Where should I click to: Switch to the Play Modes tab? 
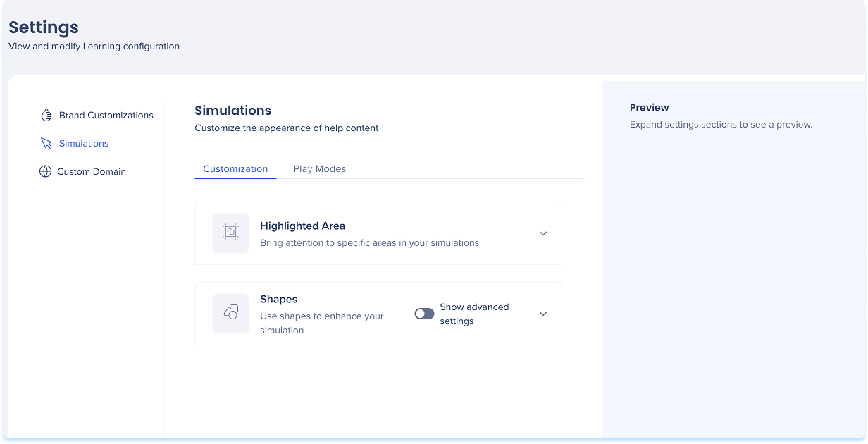[320, 169]
